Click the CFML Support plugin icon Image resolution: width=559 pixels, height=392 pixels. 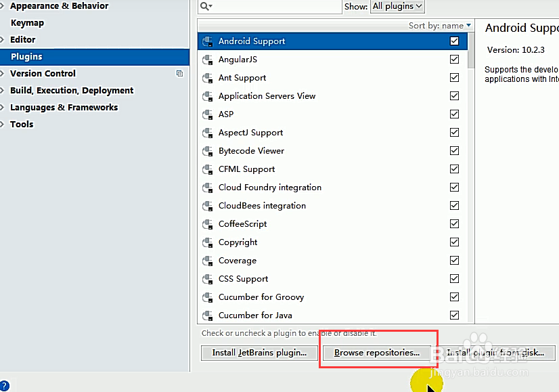tap(208, 169)
